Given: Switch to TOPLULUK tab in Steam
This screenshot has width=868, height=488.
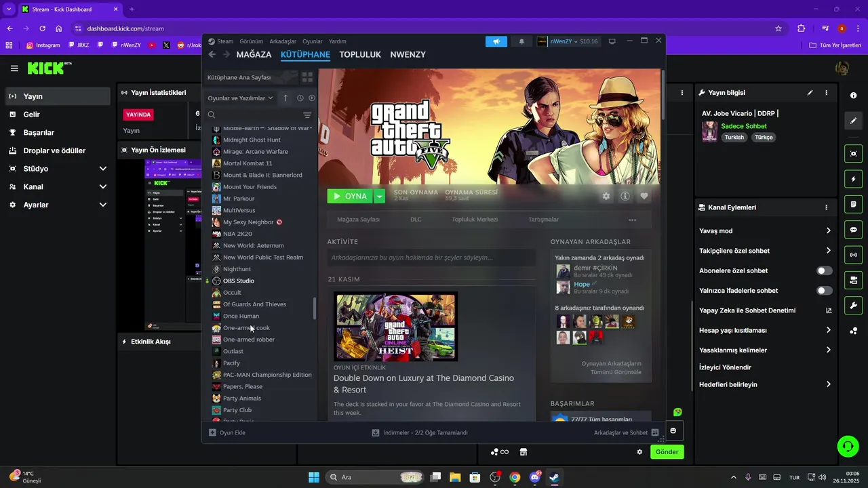Looking at the screenshot, I should pos(360,54).
